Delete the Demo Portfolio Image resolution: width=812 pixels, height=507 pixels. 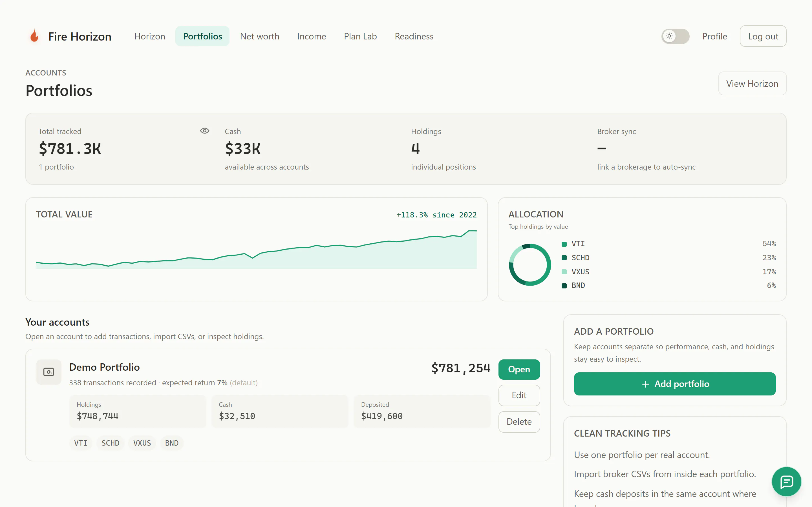[x=519, y=422]
